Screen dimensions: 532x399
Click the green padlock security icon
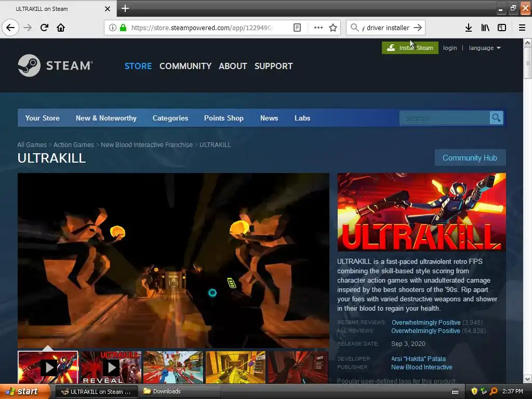click(x=123, y=28)
